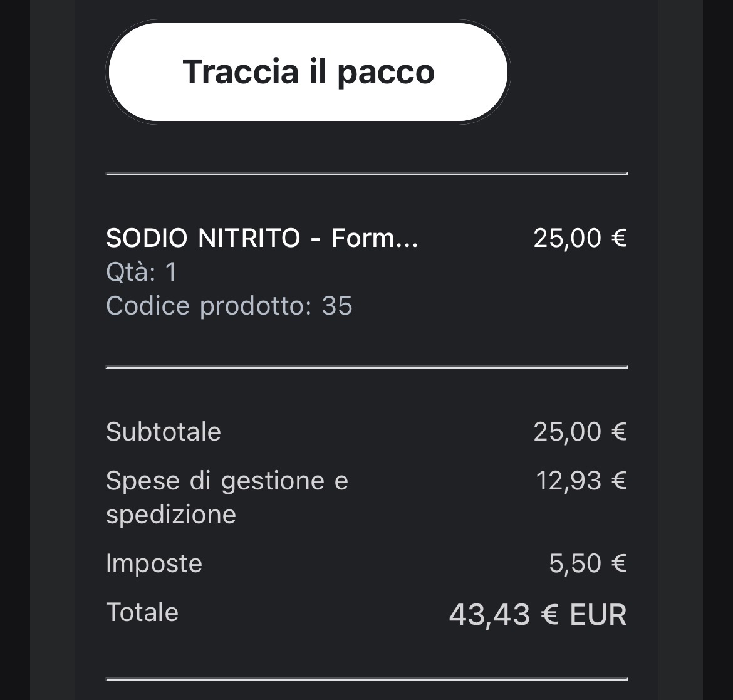
Task: Click the divider line below Totale
Action: pos(366,678)
